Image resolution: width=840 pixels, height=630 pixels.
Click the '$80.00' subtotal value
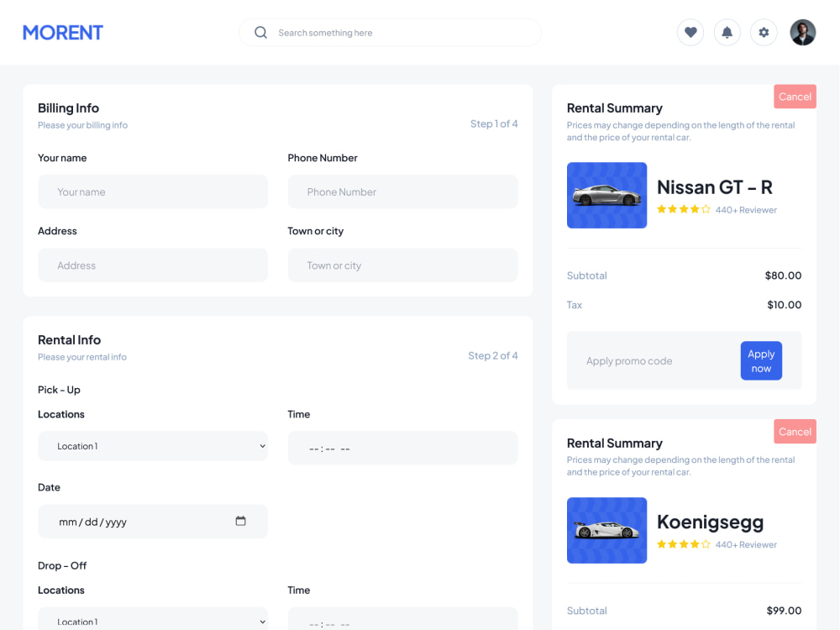pos(783,276)
